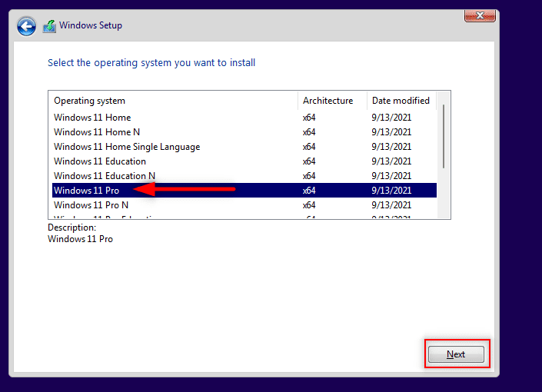
Task: Click x64 cell in Windows 11 Education row
Action: click(x=309, y=161)
